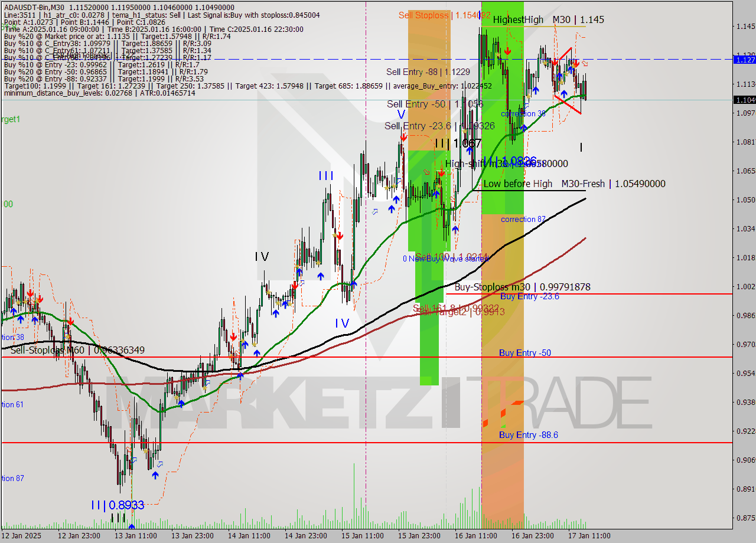Click the current price tag 1.104
This screenshot has width=756, height=543.
coord(744,100)
